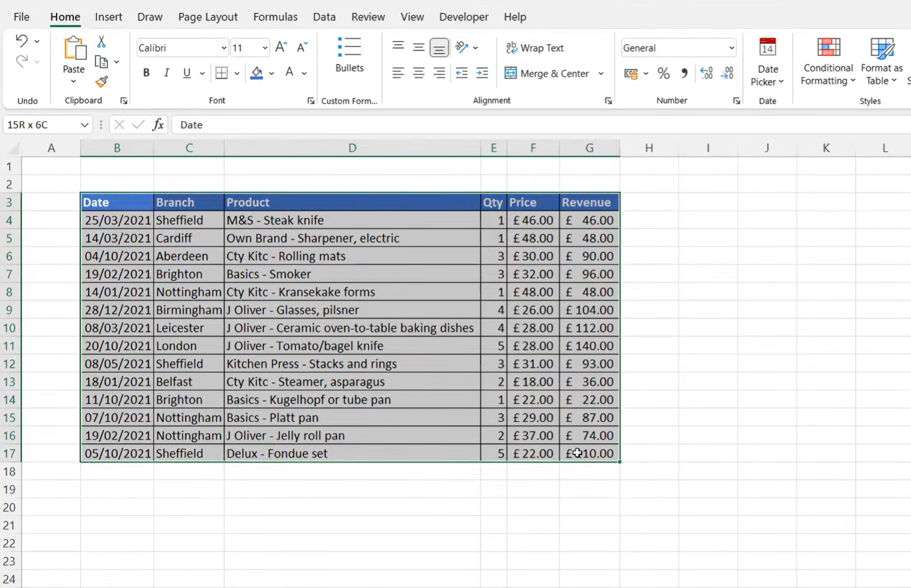Click the Select All corner triangle
This screenshot has width=911, height=588.
coord(12,149)
